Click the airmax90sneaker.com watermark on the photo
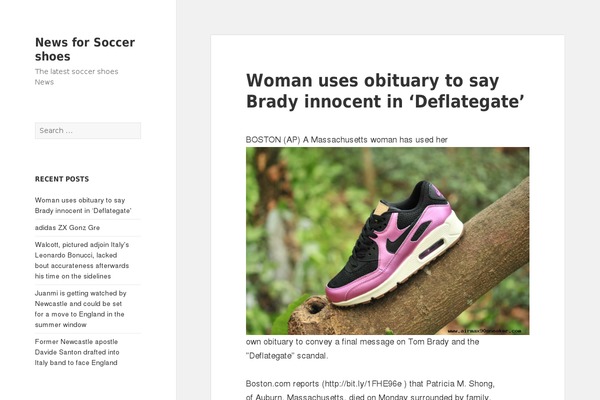The image size is (600, 400). [484, 331]
